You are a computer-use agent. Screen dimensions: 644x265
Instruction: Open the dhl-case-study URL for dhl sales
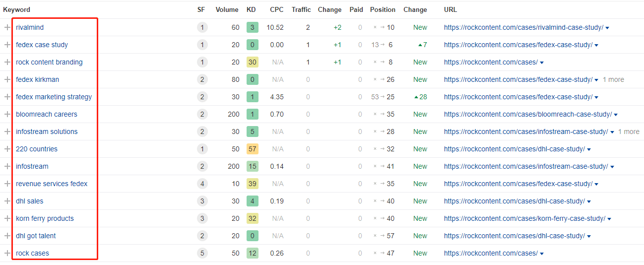514,201
